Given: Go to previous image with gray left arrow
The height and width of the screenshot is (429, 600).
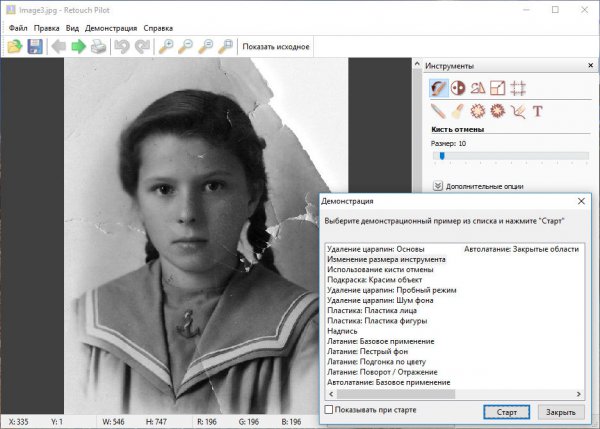Looking at the screenshot, I should click(x=59, y=47).
